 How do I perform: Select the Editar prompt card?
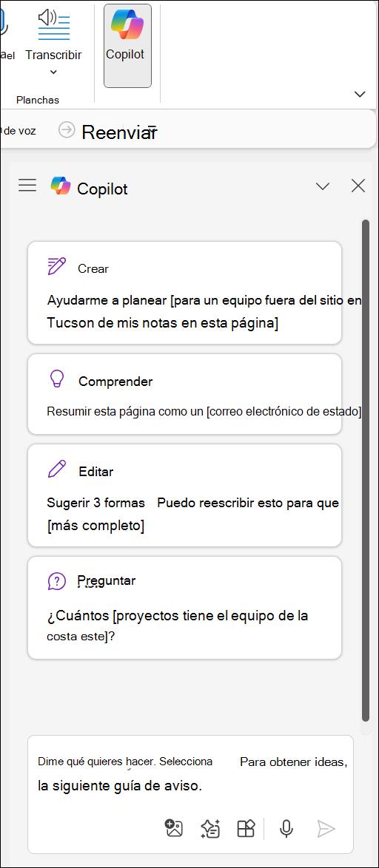pyautogui.click(x=184, y=495)
